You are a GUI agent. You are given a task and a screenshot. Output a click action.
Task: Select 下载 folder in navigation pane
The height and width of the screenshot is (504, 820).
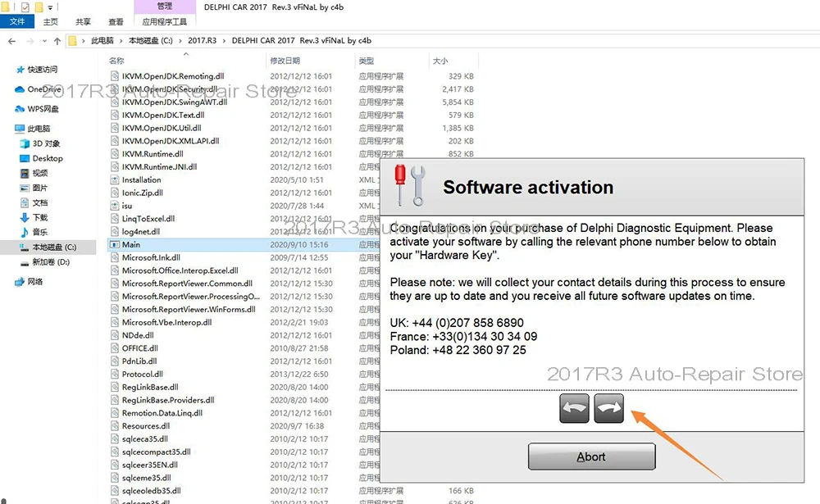(39, 217)
